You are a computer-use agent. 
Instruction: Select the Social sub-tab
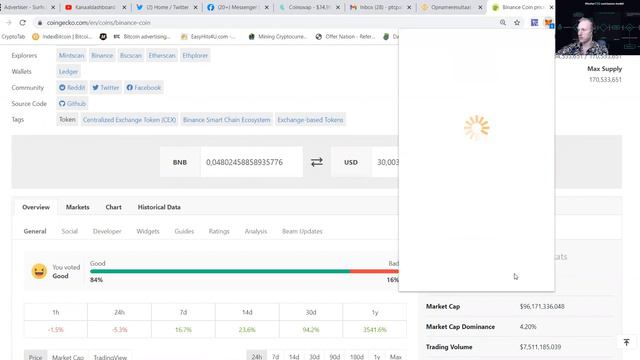[x=69, y=231]
